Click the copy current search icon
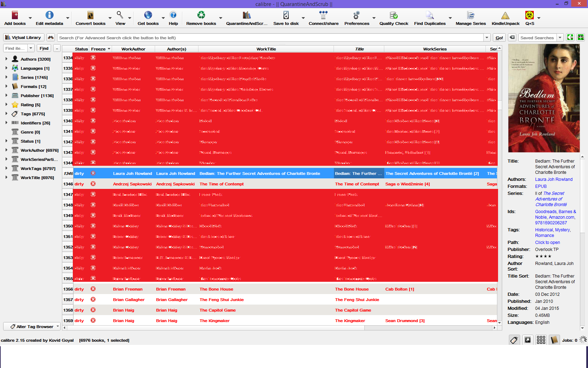 [570, 38]
